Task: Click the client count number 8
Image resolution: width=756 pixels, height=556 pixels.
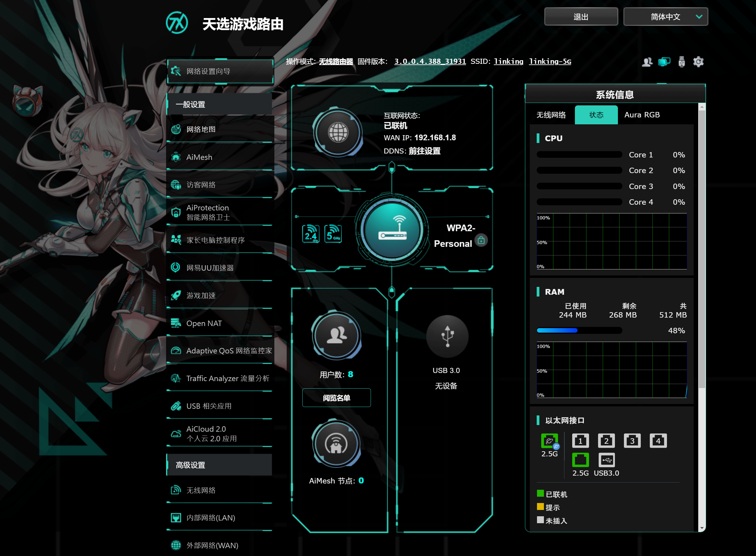Action: pos(350,374)
